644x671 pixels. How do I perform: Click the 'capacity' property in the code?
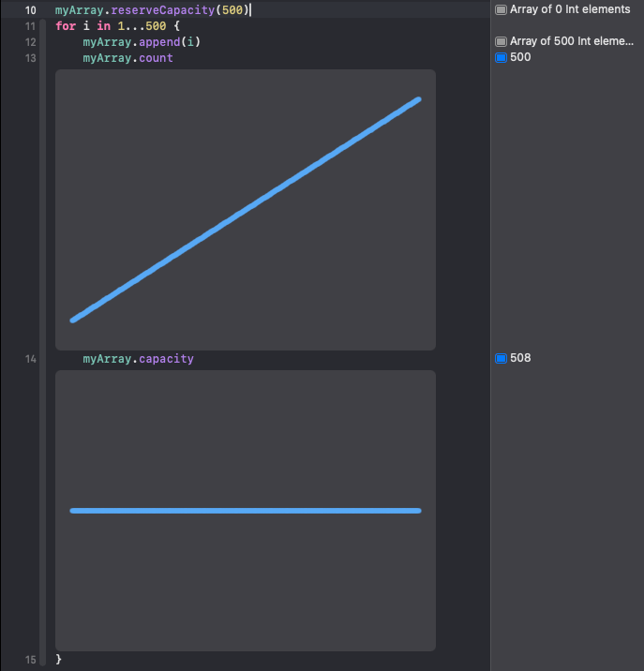pos(166,359)
